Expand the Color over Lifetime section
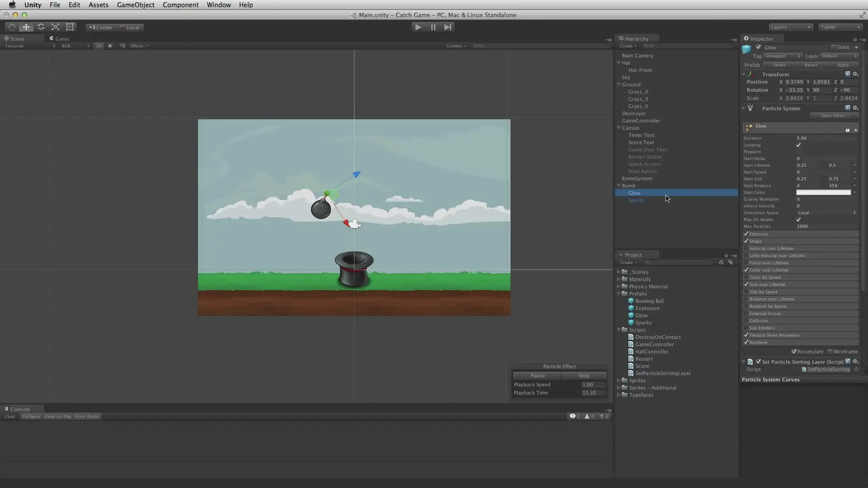868x488 pixels. click(x=769, y=270)
